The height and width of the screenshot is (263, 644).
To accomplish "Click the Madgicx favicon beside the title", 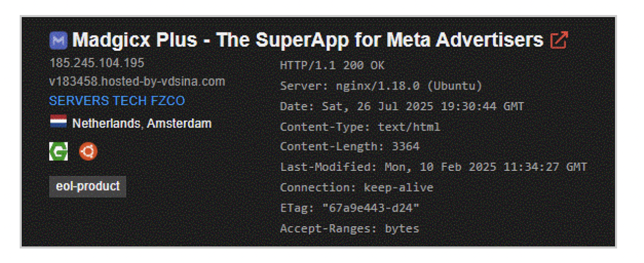I will pos(58,40).
